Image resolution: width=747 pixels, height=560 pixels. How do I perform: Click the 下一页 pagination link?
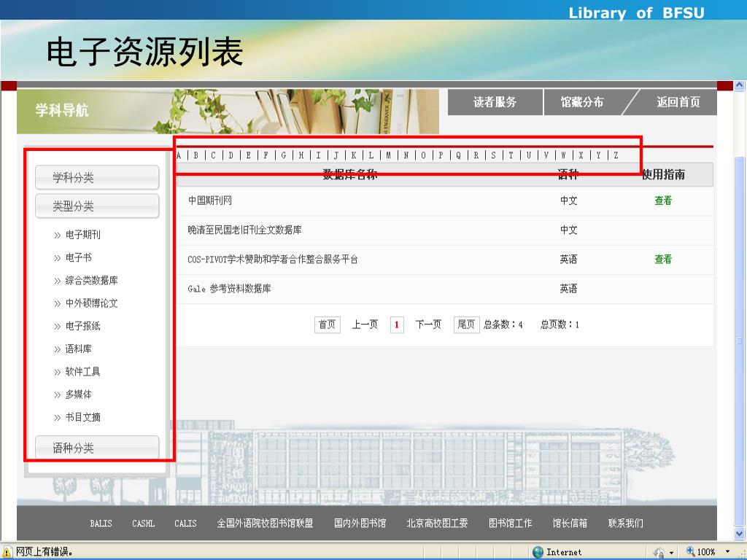click(428, 324)
